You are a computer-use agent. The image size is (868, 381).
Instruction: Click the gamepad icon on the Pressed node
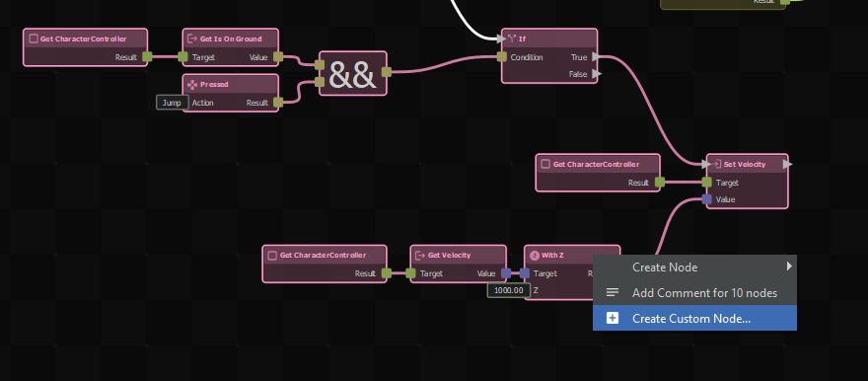(x=192, y=85)
